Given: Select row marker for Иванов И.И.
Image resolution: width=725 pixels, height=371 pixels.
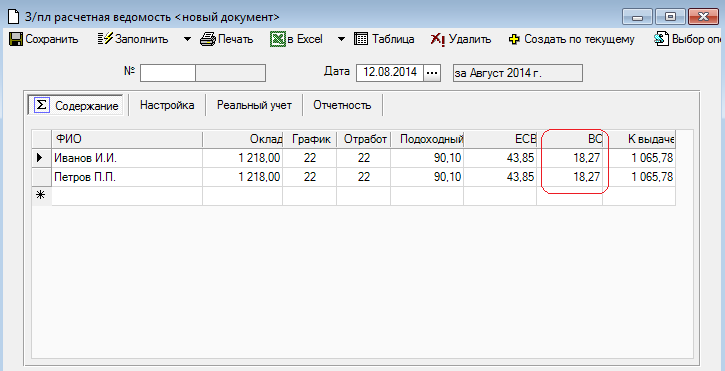Looking at the screenshot, I should (x=42, y=158).
